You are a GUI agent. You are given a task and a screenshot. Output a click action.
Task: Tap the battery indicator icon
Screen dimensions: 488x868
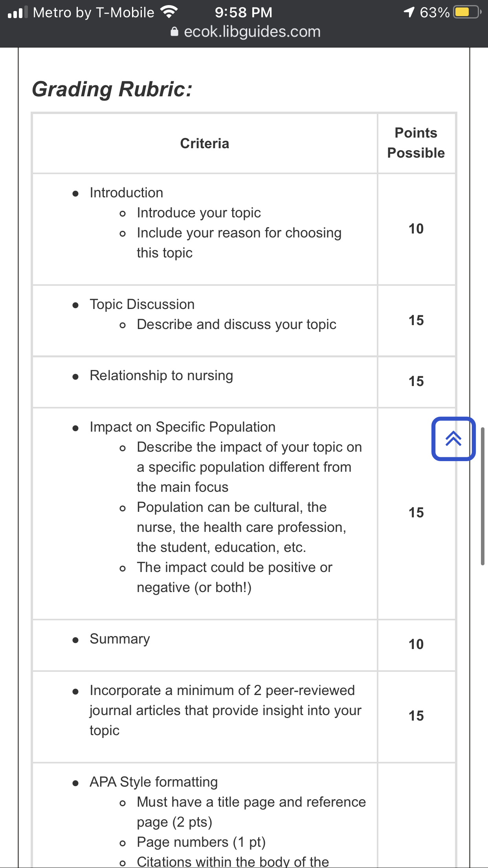coord(467,12)
